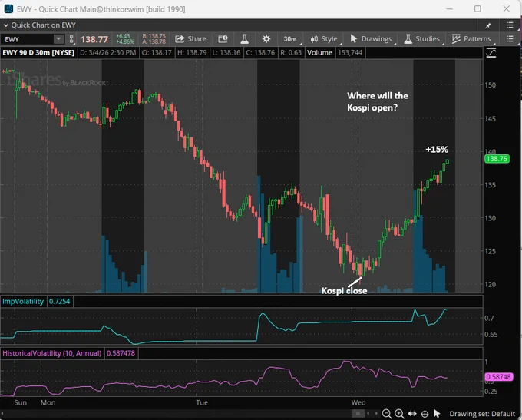522x420 pixels.
Task: Click the pin icon in gadget header
Action: [x=488, y=25]
